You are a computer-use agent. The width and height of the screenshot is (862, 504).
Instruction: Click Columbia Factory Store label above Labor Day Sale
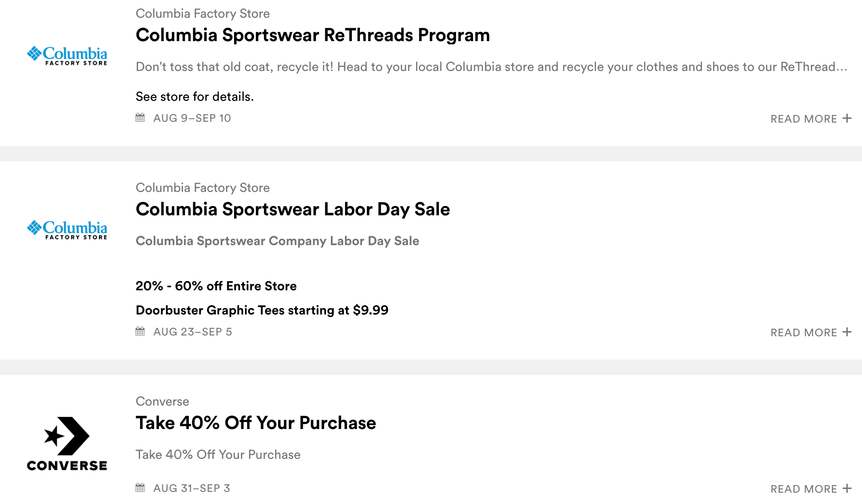pos(203,188)
